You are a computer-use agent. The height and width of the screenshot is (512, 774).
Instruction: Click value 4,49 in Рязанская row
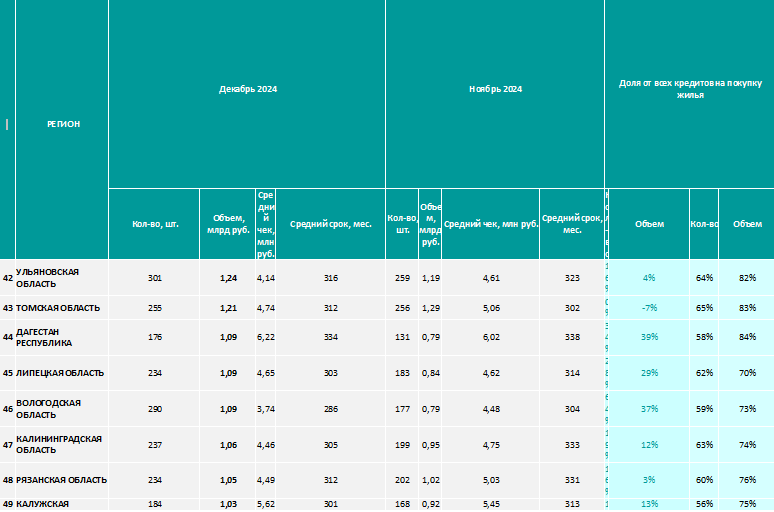click(x=266, y=480)
